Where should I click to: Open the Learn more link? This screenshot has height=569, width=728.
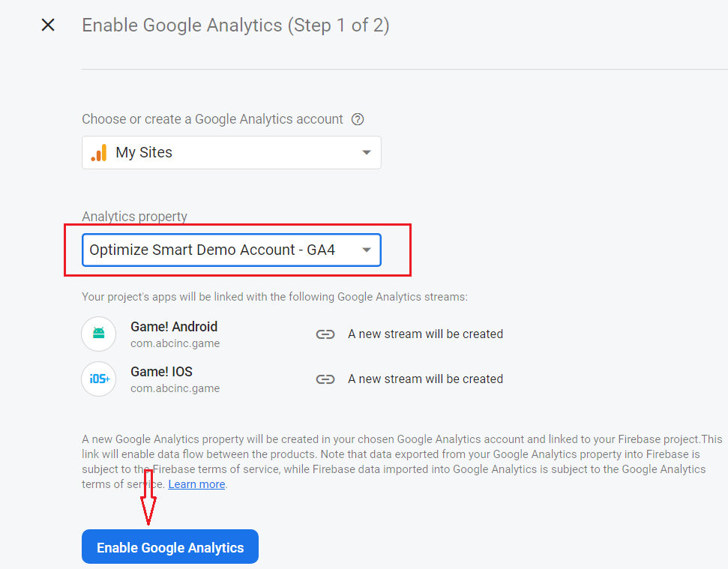pyautogui.click(x=196, y=484)
